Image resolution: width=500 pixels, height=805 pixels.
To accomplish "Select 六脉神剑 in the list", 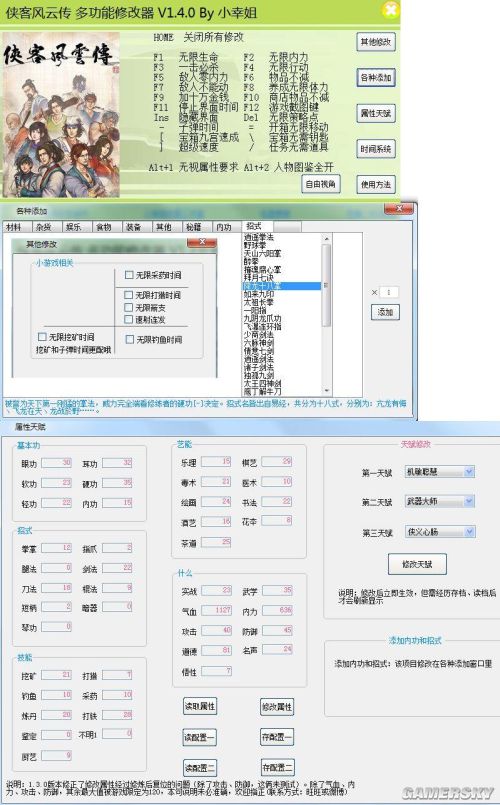I will click(x=258, y=343).
